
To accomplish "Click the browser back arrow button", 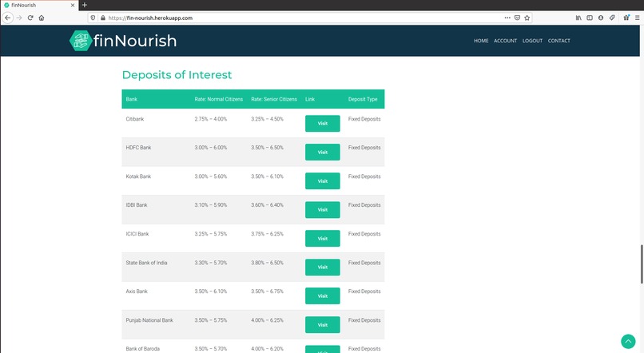I will (x=7, y=18).
